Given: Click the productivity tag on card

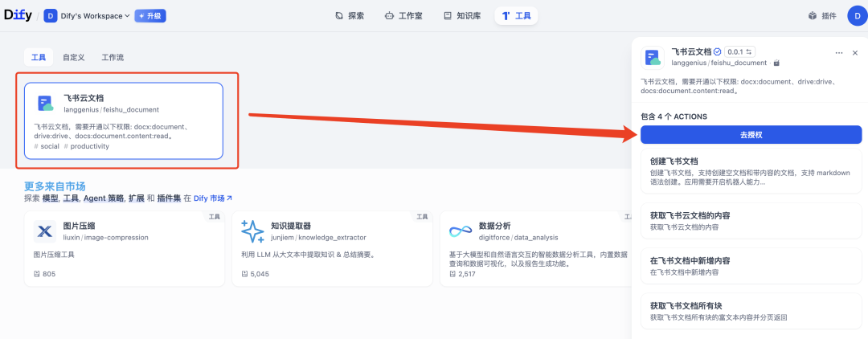Looking at the screenshot, I should click(x=86, y=146).
